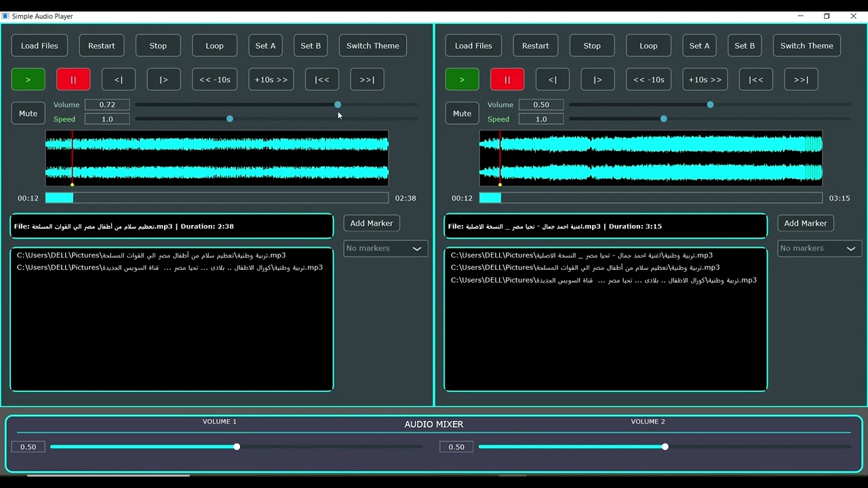Select third file in right playlist

pyautogui.click(x=606, y=280)
